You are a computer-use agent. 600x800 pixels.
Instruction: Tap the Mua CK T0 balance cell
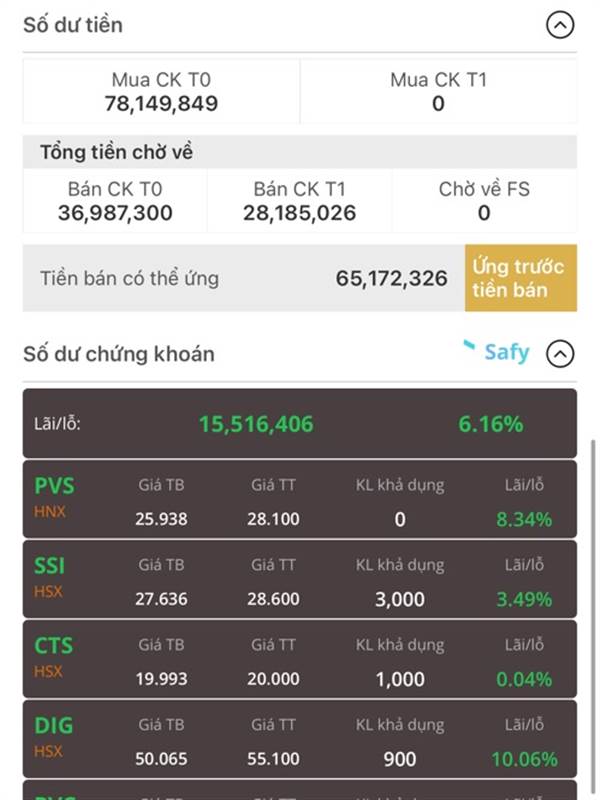[161, 92]
